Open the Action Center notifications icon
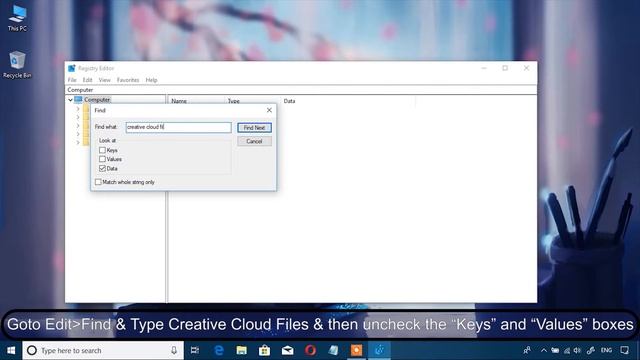Screen dimensions: 640x360 point(624,350)
